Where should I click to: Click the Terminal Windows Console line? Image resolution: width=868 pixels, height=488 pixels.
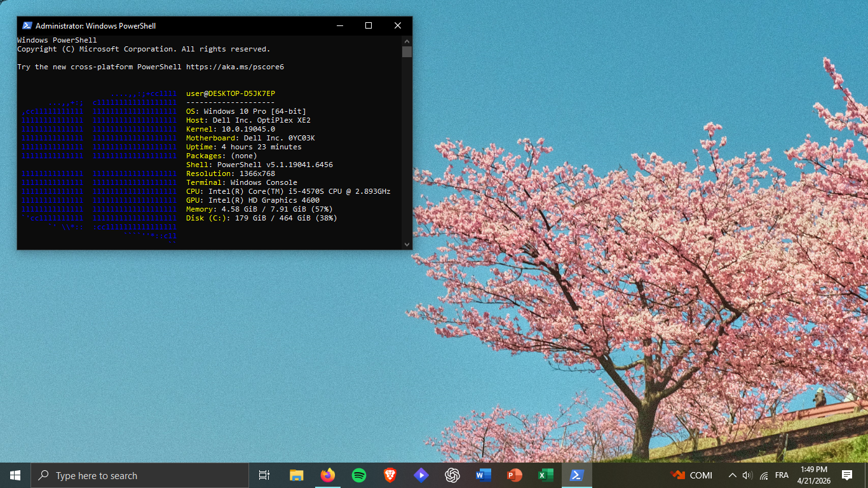coord(241,182)
